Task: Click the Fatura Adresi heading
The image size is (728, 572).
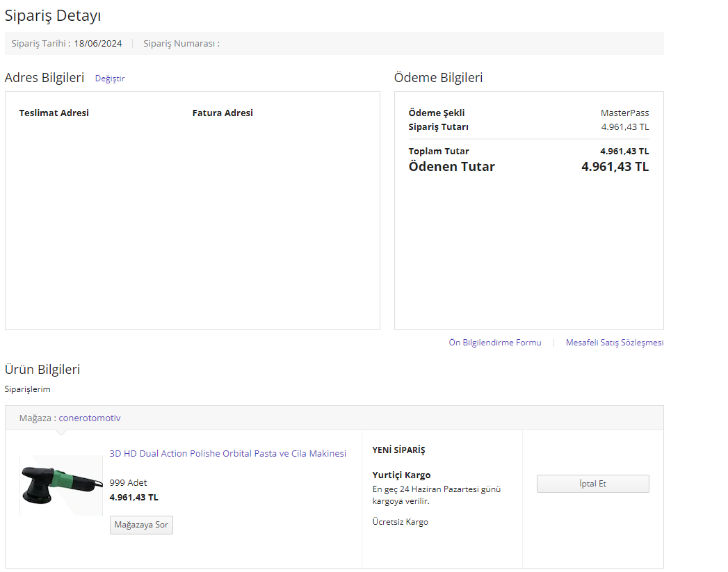Action: (223, 113)
